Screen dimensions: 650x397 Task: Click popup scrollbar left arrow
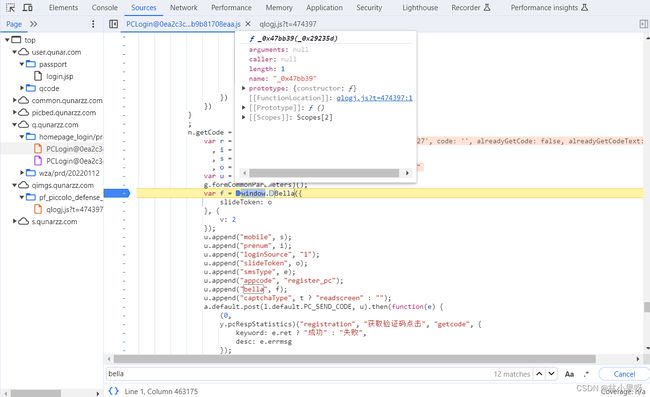[x=245, y=173]
